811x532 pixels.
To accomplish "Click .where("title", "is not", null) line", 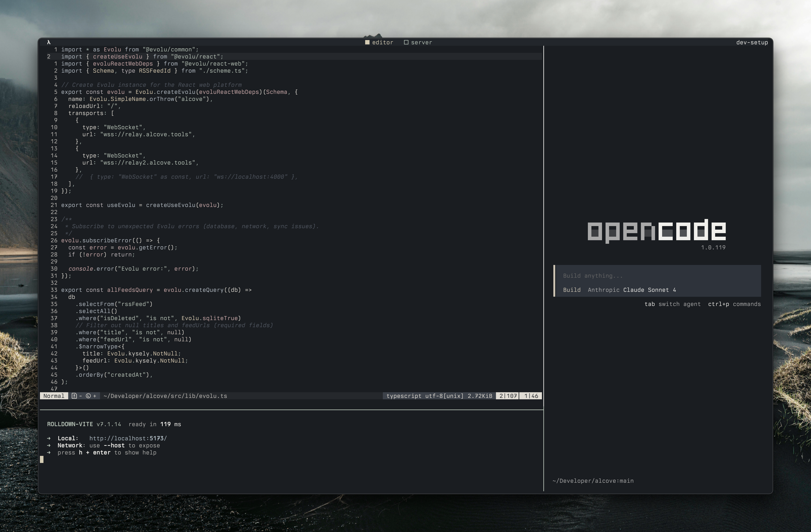I will [x=130, y=332].
